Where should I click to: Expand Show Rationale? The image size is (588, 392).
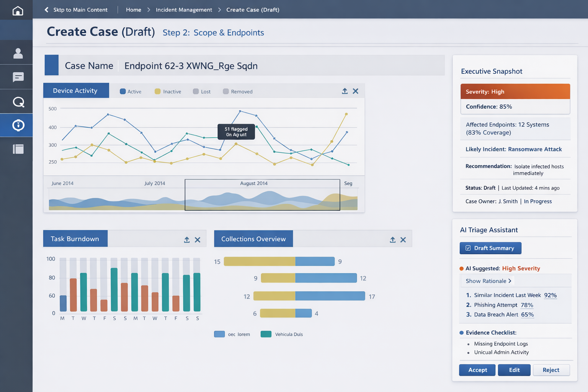tap(488, 281)
